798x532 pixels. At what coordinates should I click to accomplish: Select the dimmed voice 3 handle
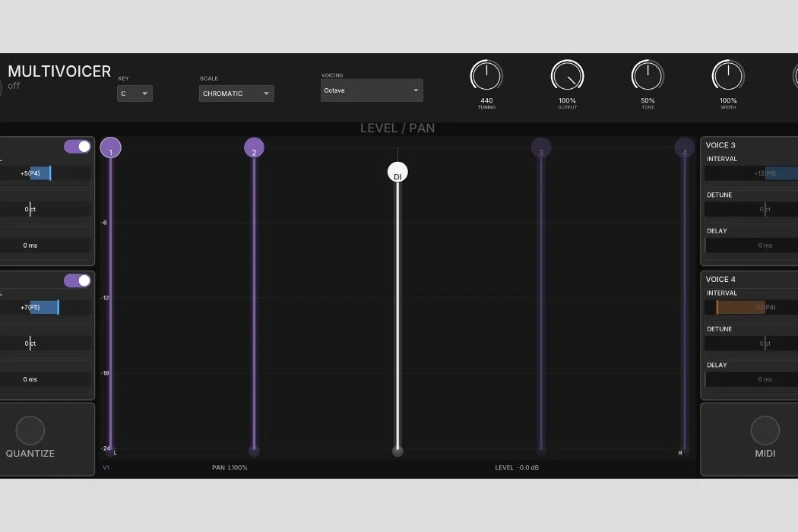541,148
